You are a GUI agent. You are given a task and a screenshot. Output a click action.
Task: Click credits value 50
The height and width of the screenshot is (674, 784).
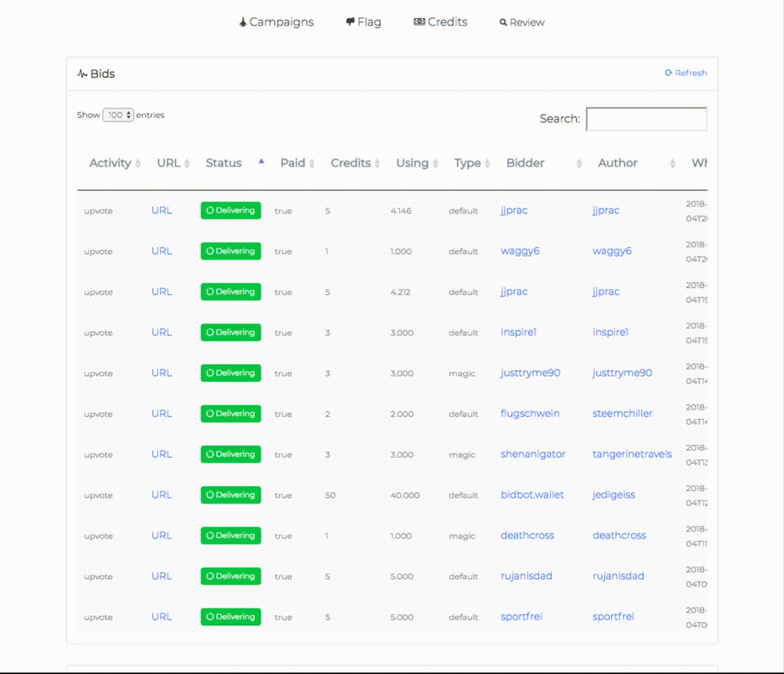pos(330,495)
